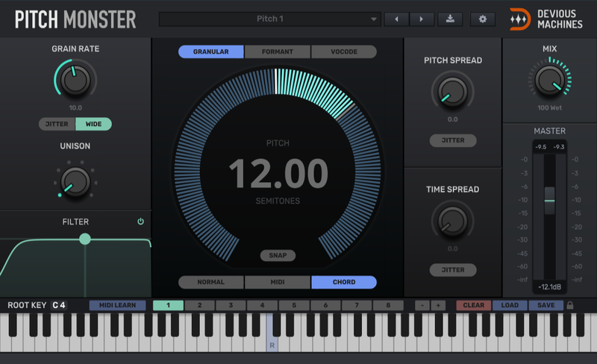
Task: Click the Master volume fader
Action: click(549, 201)
